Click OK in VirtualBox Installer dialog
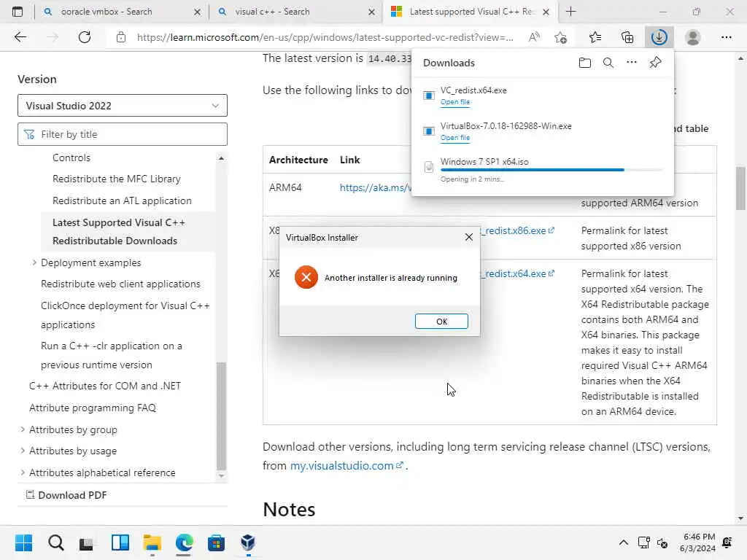 tap(441, 321)
